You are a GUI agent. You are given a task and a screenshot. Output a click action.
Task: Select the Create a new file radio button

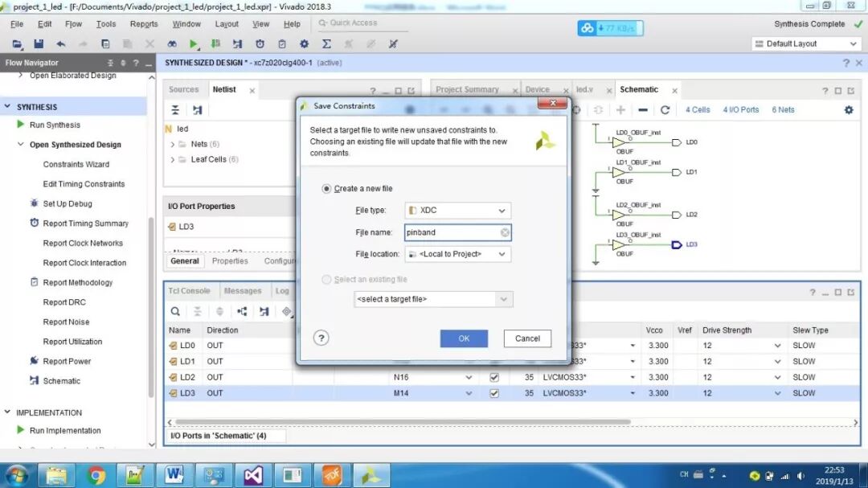(x=326, y=189)
